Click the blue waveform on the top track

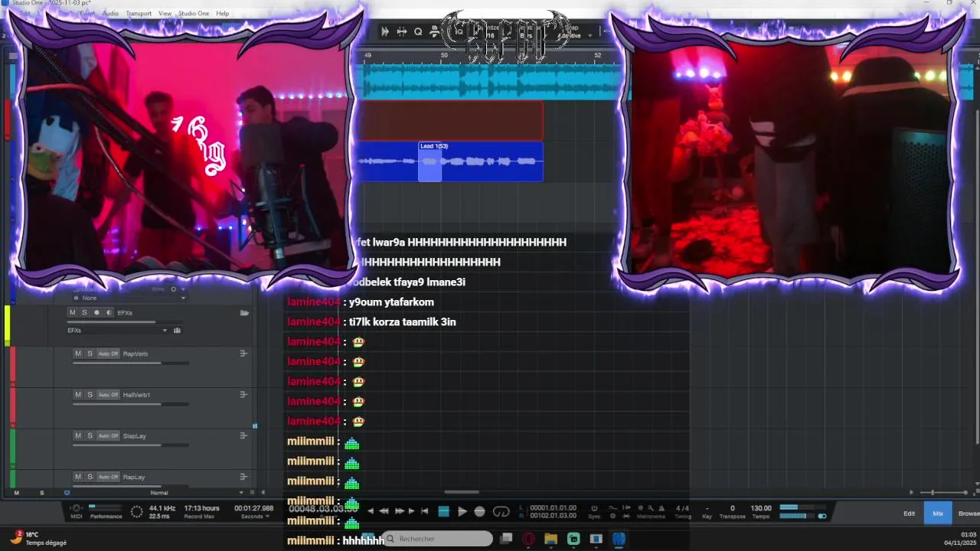tap(490, 80)
